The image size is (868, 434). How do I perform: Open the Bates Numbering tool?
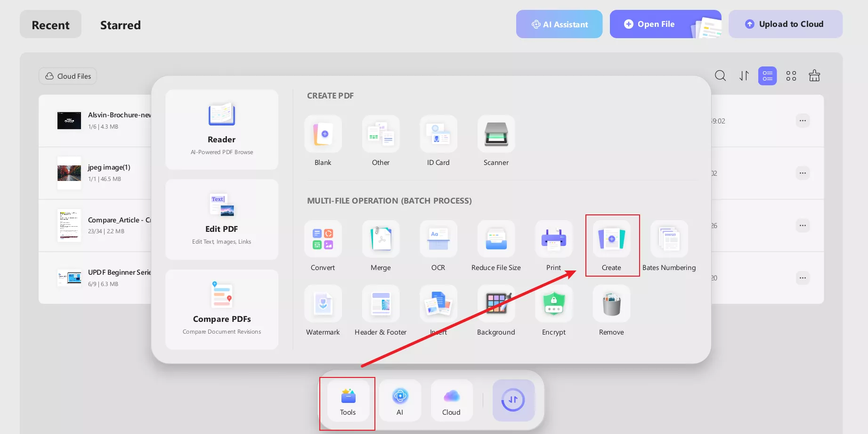[x=669, y=239]
